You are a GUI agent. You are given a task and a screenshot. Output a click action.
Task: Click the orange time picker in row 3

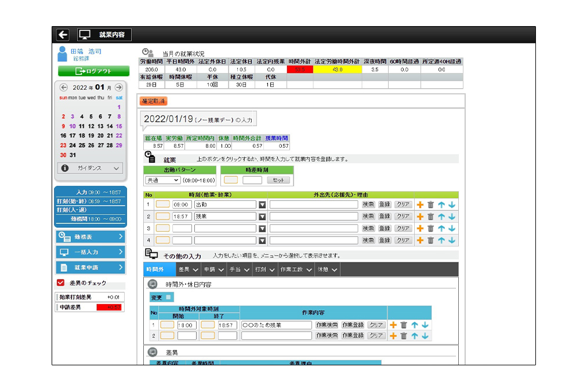(x=162, y=228)
